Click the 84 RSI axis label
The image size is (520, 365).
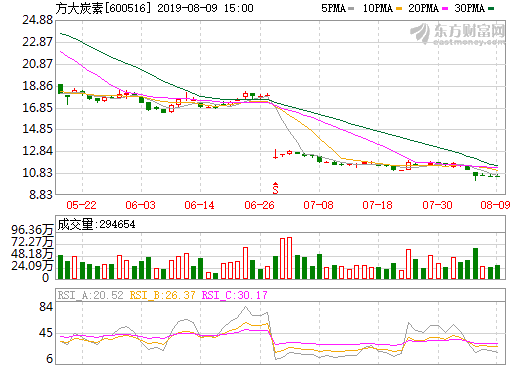[x=46, y=307]
